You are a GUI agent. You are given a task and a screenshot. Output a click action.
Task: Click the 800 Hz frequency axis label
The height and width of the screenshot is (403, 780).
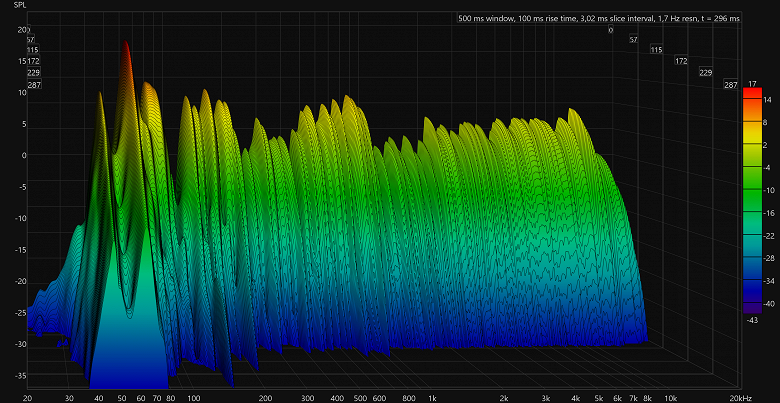[x=409, y=398]
